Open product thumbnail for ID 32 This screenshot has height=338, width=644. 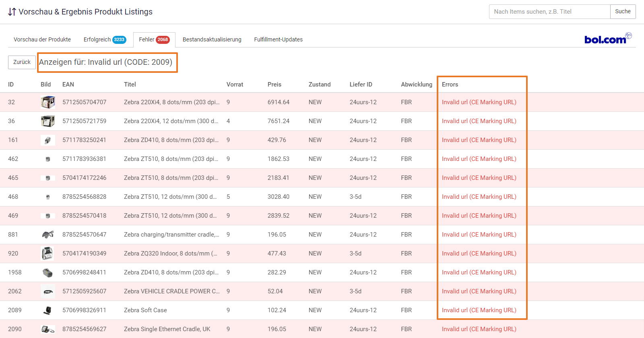[48, 102]
